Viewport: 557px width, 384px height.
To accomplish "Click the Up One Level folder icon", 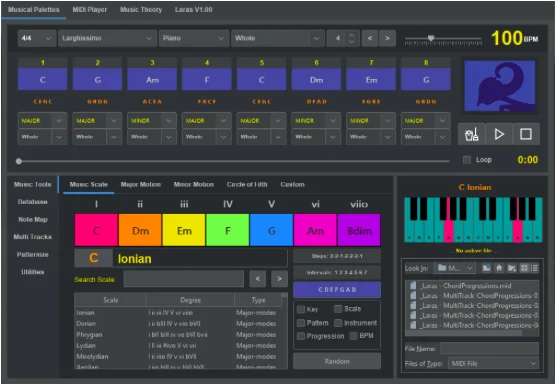I will [486, 268].
